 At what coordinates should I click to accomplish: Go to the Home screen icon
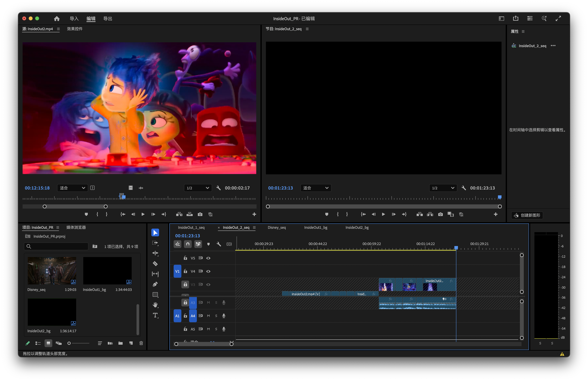[x=57, y=19]
